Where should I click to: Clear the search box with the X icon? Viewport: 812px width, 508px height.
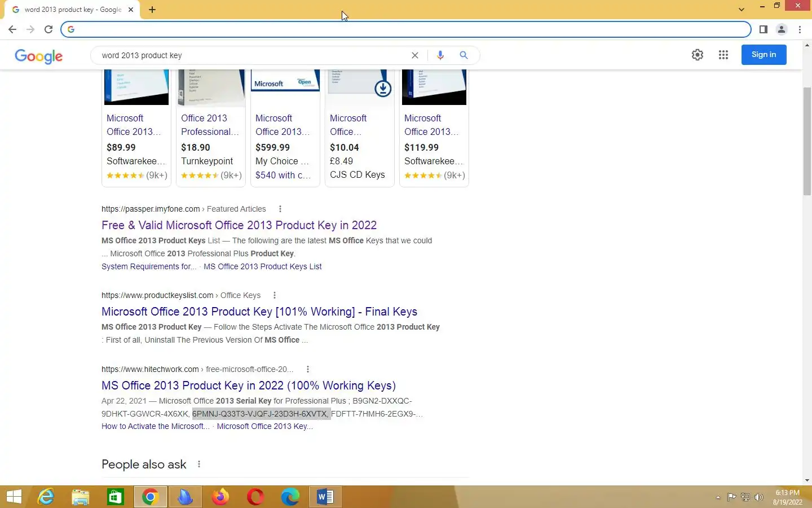pos(415,55)
